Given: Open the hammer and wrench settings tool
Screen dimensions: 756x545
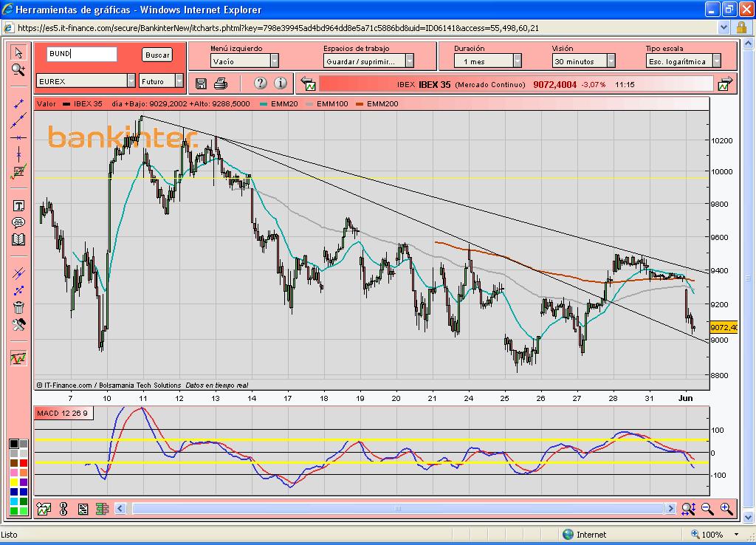Looking at the screenshot, I should click(x=18, y=324).
